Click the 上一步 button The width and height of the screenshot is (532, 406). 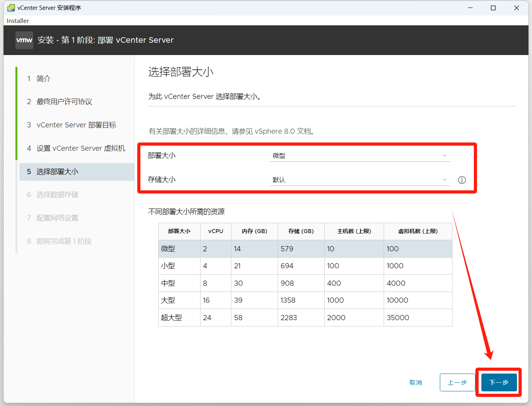point(457,382)
